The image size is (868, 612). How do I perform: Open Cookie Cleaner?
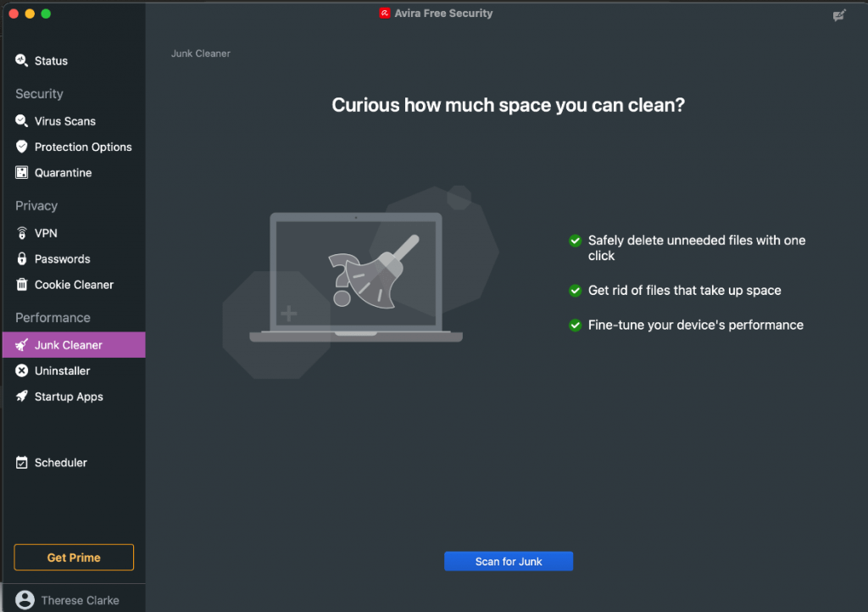click(x=75, y=285)
